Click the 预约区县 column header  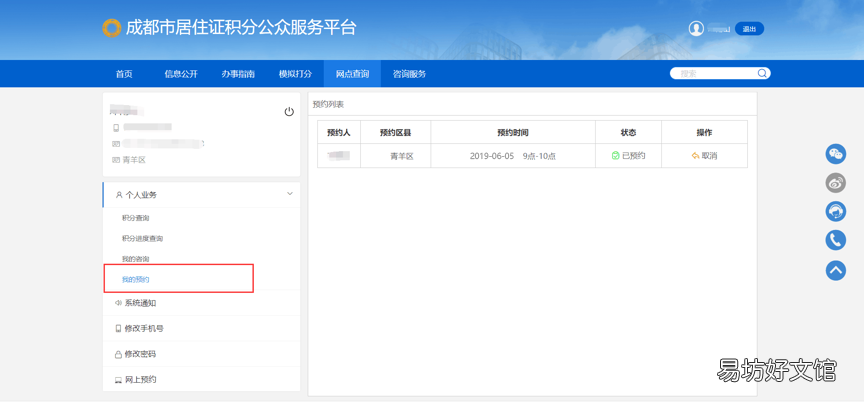(x=396, y=133)
